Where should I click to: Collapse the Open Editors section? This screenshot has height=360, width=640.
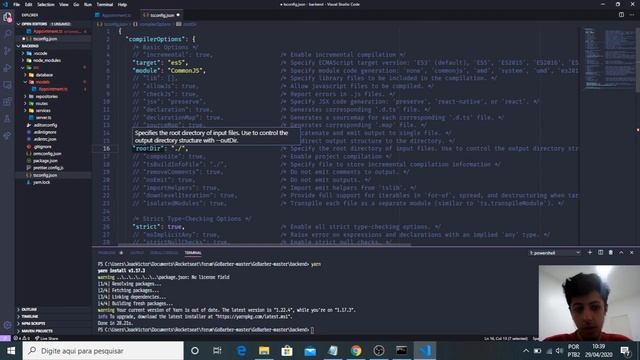click(x=53, y=24)
